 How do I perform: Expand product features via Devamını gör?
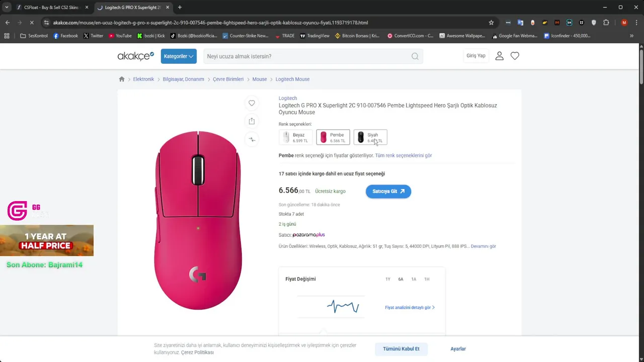(483, 246)
